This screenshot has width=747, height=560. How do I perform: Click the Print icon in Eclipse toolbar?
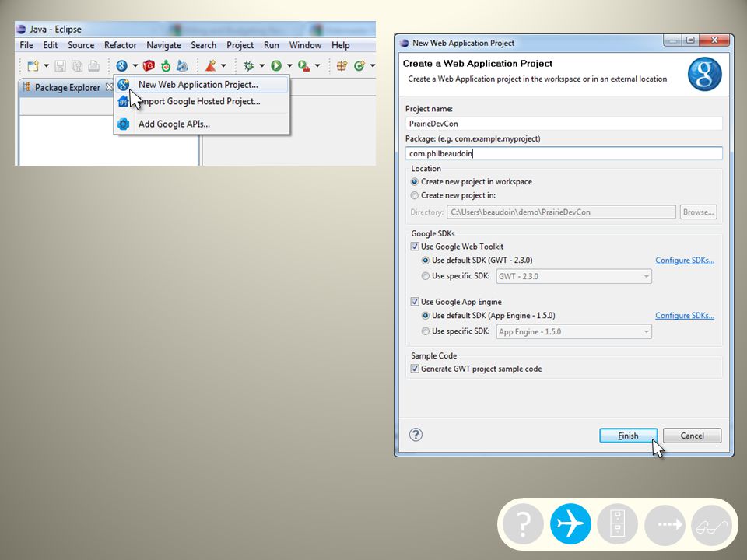(x=94, y=65)
